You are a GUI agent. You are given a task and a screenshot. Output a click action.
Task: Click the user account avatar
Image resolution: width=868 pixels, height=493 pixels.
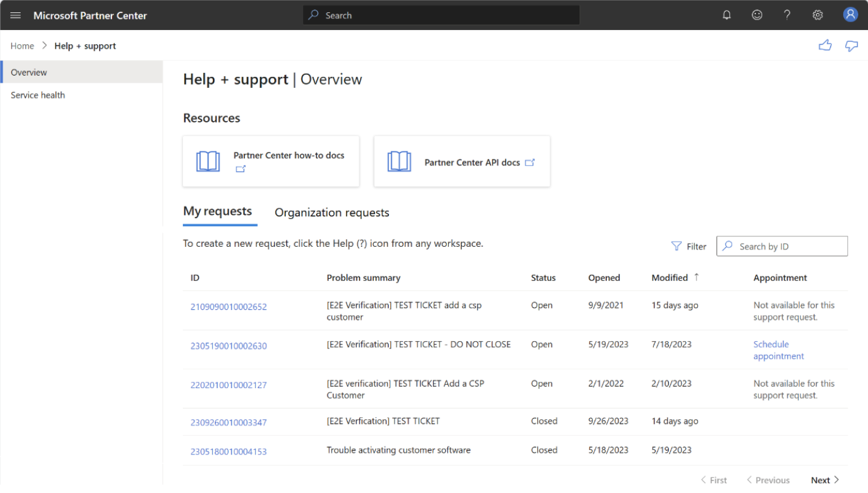(x=850, y=15)
